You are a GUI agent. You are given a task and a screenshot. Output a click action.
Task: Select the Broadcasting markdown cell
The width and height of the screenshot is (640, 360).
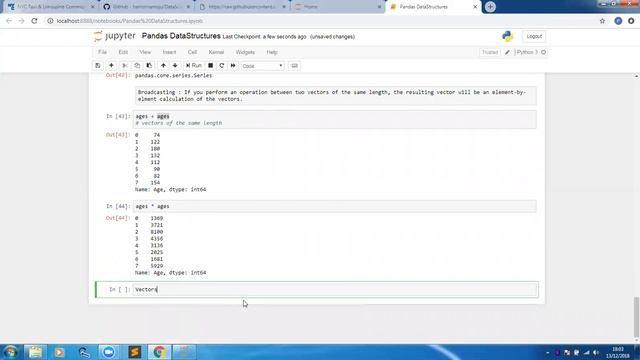(336, 96)
